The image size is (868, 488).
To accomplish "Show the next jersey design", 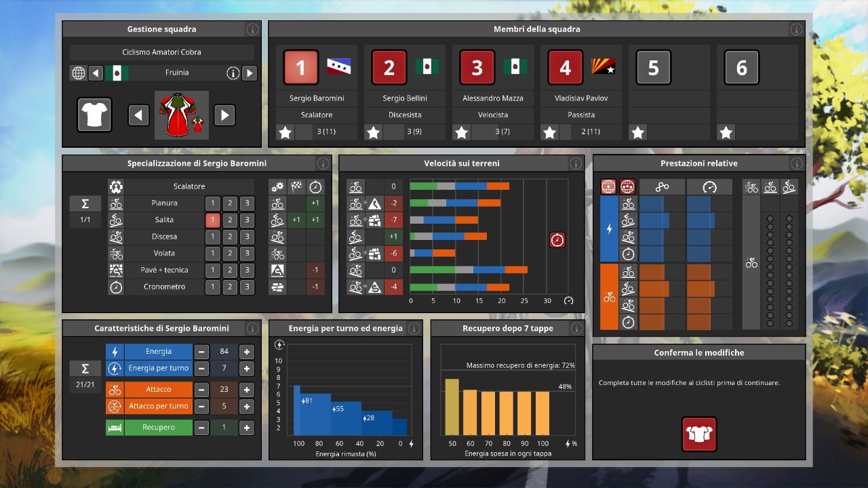I will (224, 115).
